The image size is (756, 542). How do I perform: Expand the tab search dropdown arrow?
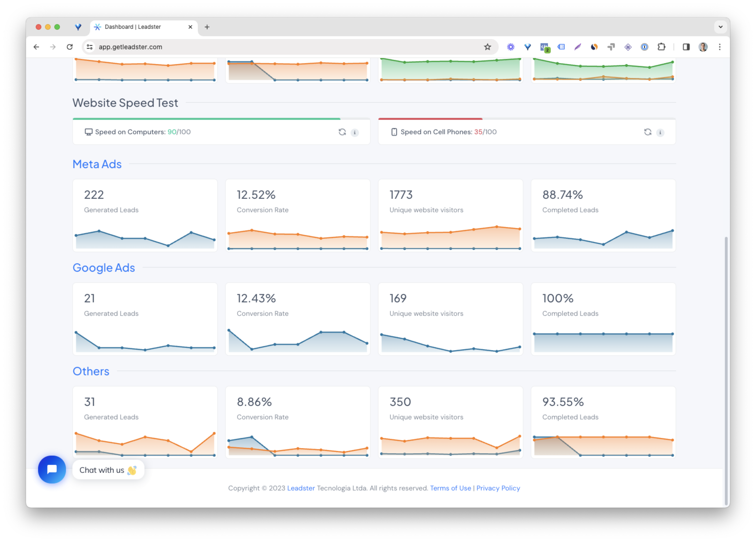(720, 27)
